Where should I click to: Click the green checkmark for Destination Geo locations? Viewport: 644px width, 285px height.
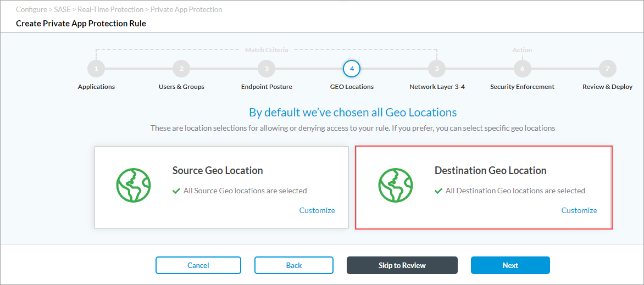pyautogui.click(x=438, y=191)
